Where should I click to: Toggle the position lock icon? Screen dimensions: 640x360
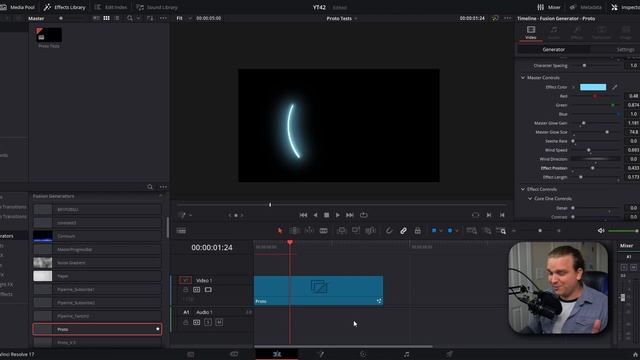(418, 231)
